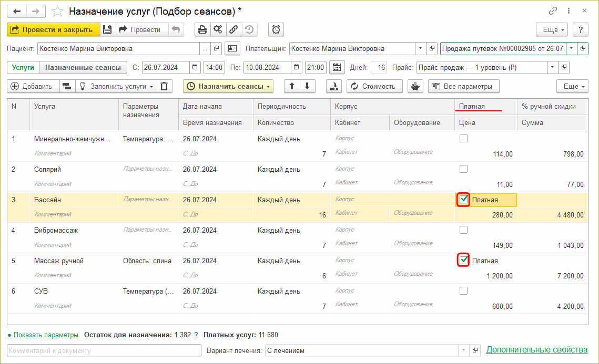
Task: Uncheck the Платная checkbox for Бассейн
Action: tap(463, 200)
